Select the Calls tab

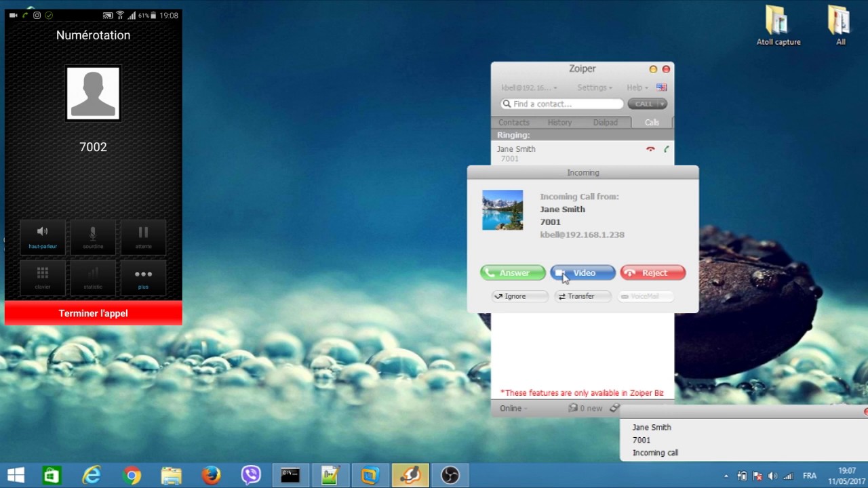(x=652, y=123)
